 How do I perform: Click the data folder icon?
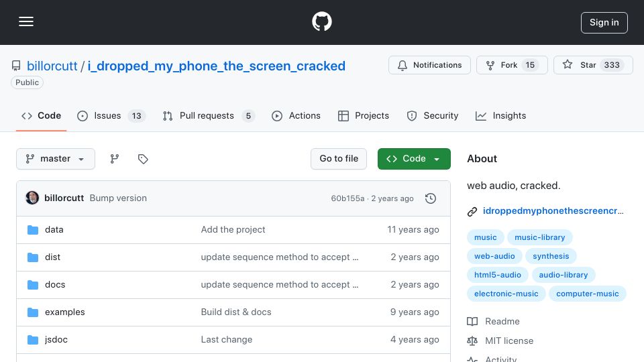click(x=33, y=230)
